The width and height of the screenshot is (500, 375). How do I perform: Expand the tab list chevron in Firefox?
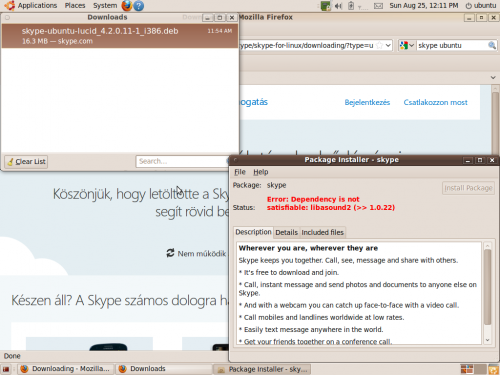(x=493, y=78)
